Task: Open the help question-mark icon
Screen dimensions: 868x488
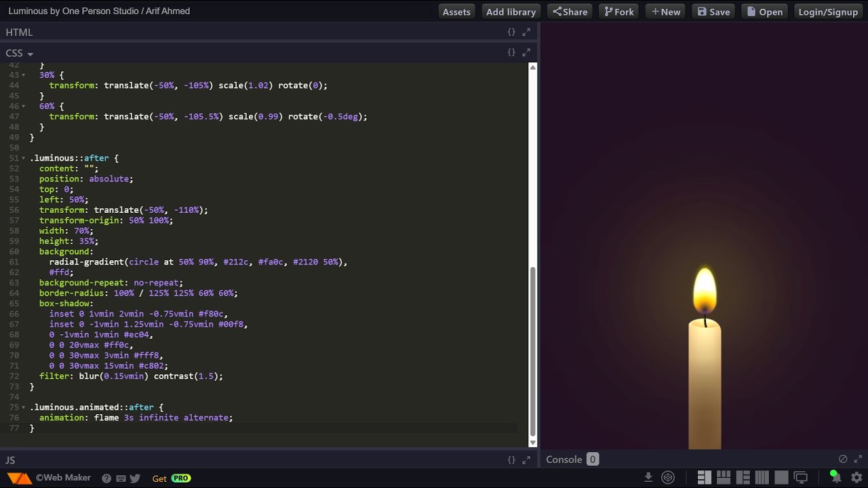Action: click(106, 479)
